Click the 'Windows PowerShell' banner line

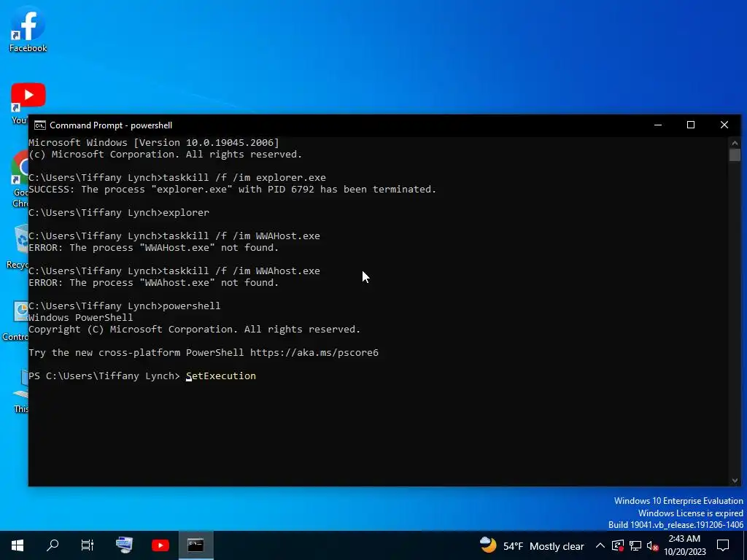click(x=80, y=318)
